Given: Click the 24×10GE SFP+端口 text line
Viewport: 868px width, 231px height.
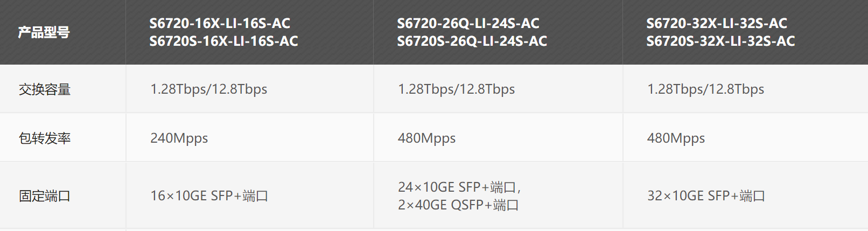Looking at the screenshot, I should (459, 187).
